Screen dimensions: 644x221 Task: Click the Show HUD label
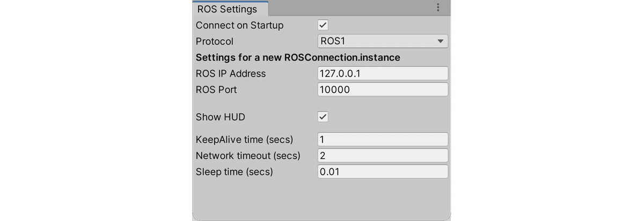click(x=221, y=117)
